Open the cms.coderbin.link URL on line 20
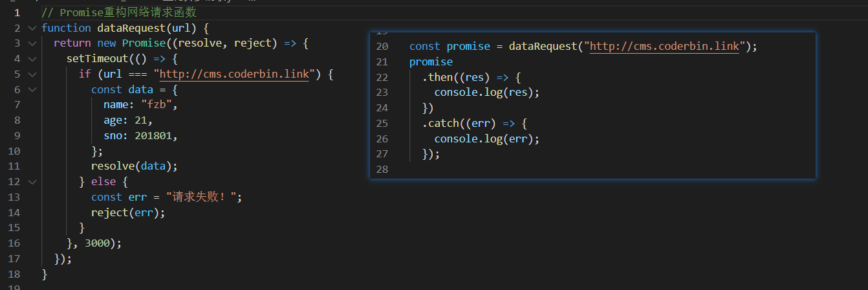 pyautogui.click(x=664, y=46)
